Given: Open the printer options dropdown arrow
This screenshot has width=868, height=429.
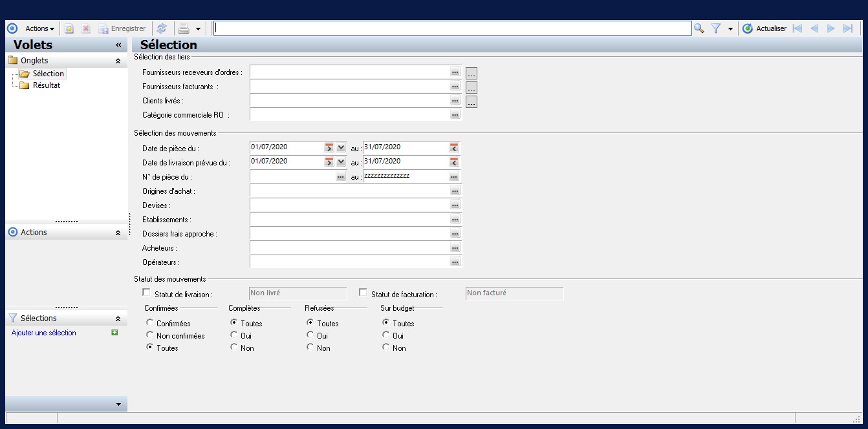Looking at the screenshot, I should point(198,29).
